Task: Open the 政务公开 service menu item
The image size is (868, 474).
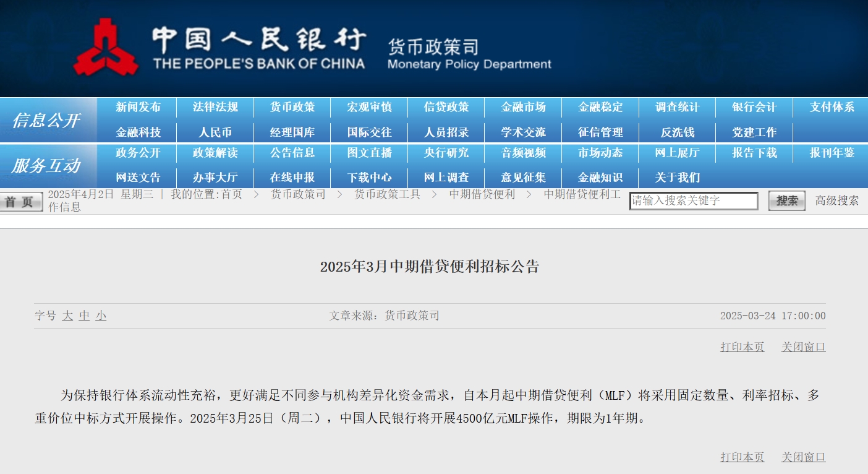Action: click(138, 153)
